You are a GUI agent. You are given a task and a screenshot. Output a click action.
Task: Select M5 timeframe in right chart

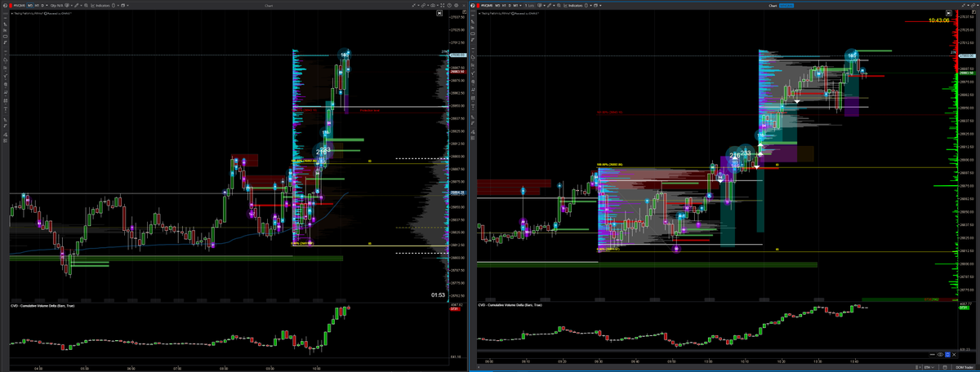[x=497, y=5]
